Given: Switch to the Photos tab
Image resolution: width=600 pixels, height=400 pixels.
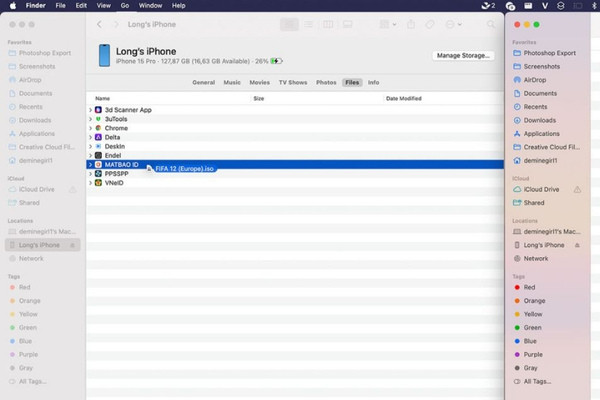Looking at the screenshot, I should tap(326, 82).
